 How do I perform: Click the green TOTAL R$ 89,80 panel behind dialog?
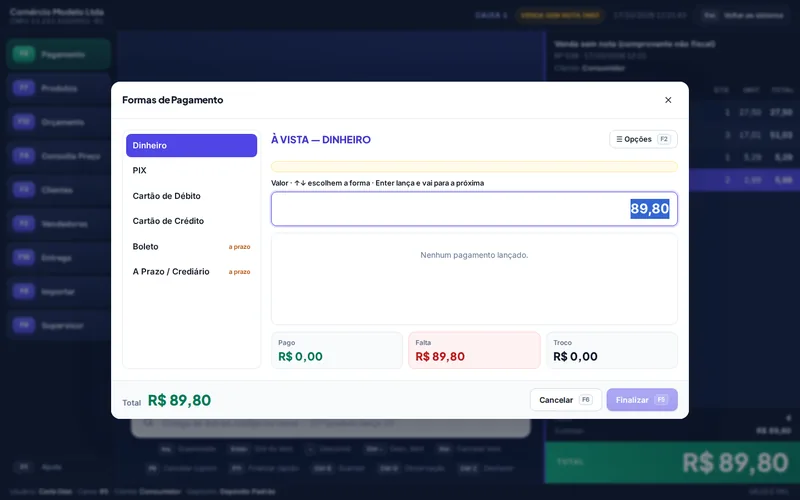pyautogui.click(x=672, y=463)
